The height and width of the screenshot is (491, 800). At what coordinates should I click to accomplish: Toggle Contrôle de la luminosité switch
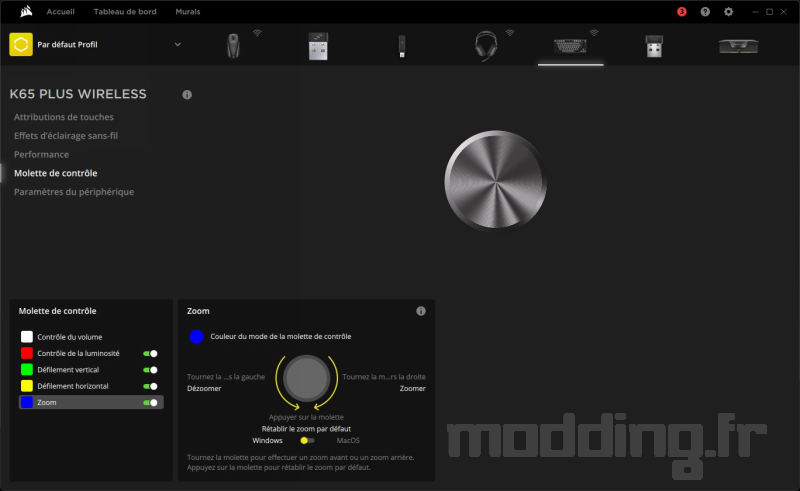151,354
